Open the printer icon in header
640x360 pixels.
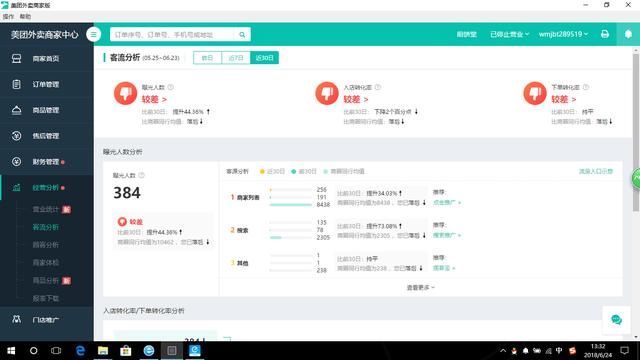(605, 34)
